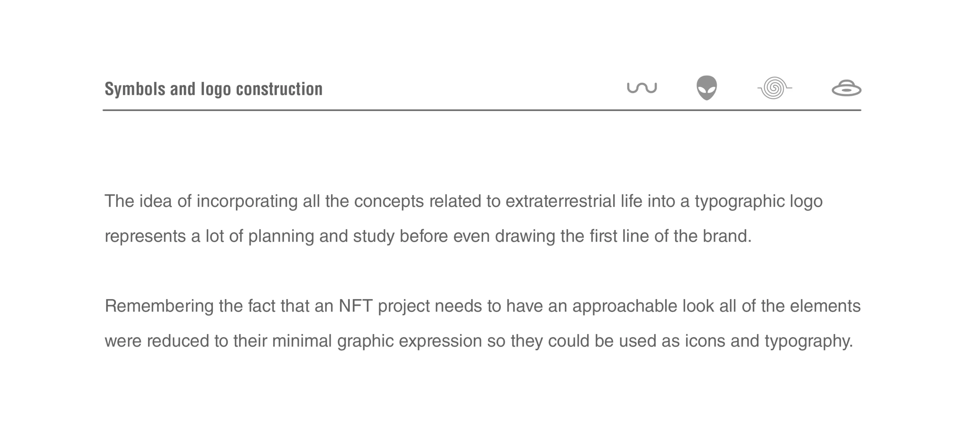Click the word "brand." ending first paragraph
The height and width of the screenshot is (440, 980).
pos(727,236)
